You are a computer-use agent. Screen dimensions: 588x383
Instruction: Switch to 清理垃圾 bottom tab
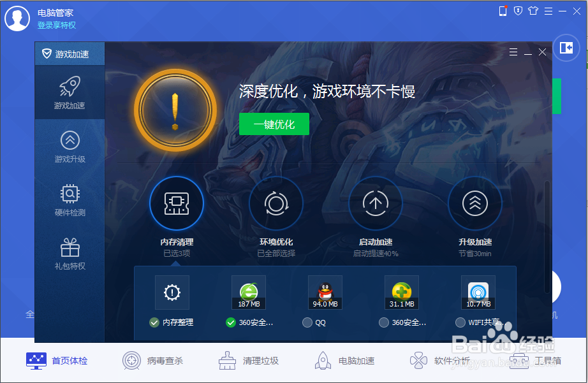(x=249, y=361)
